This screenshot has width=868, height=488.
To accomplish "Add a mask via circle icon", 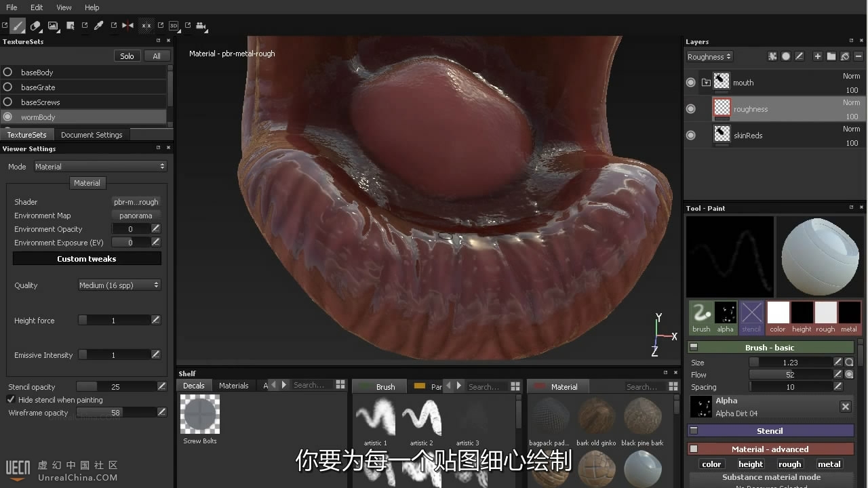I will point(785,56).
